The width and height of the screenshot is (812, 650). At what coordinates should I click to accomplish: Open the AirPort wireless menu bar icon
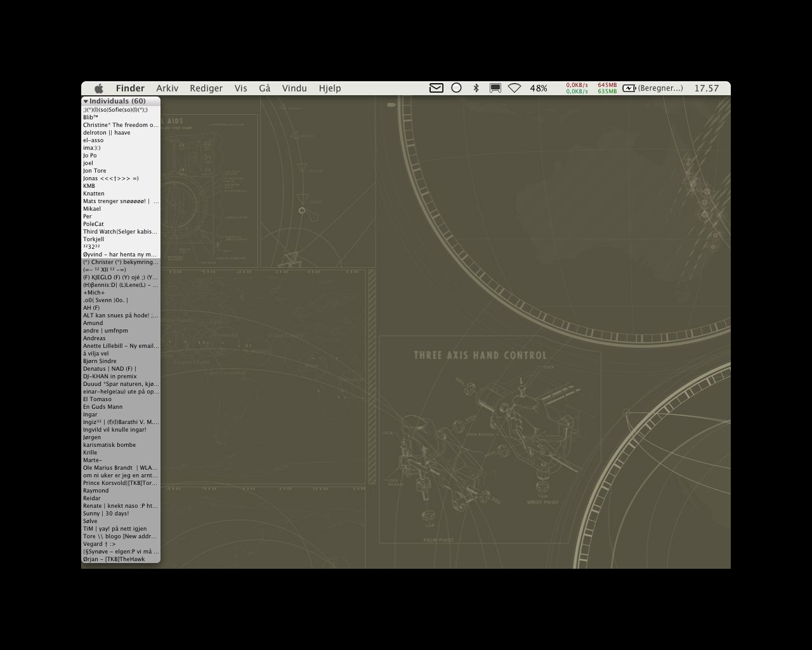pos(514,88)
